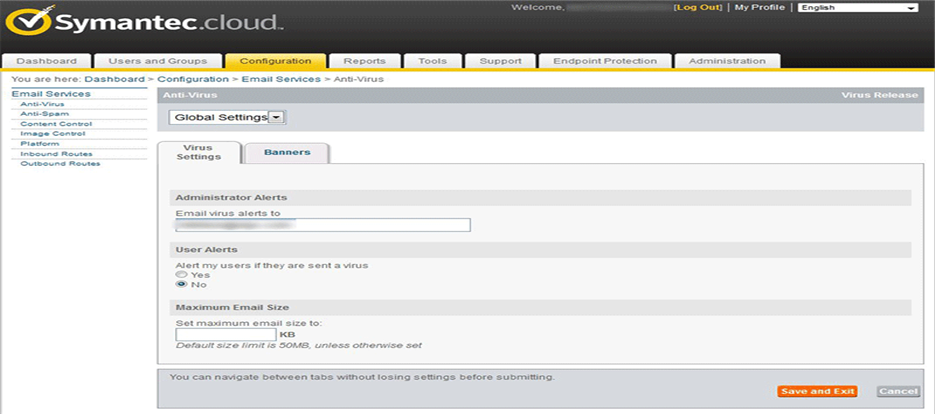Open Anti-Spam in the sidebar
This screenshot has height=414, width=935.
point(45,114)
